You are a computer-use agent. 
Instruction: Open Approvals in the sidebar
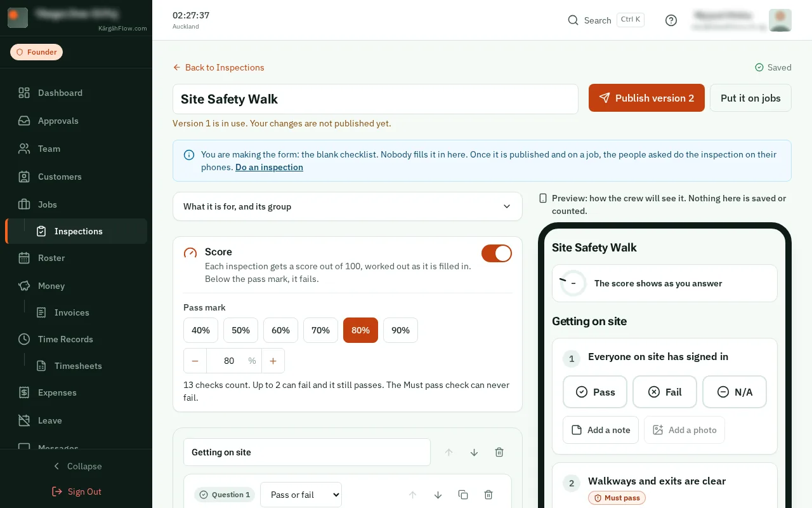(x=76, y=121)
